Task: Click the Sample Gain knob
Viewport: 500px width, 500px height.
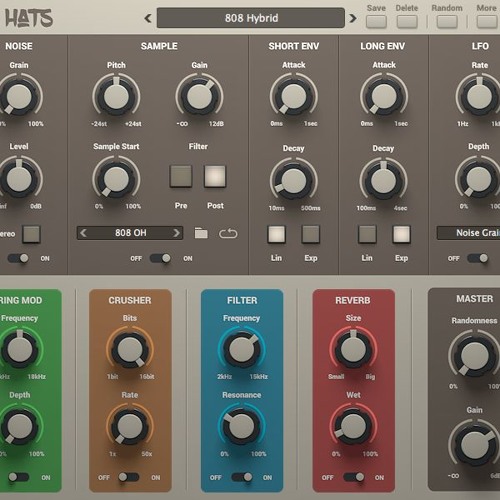Action: click(199, 97)
